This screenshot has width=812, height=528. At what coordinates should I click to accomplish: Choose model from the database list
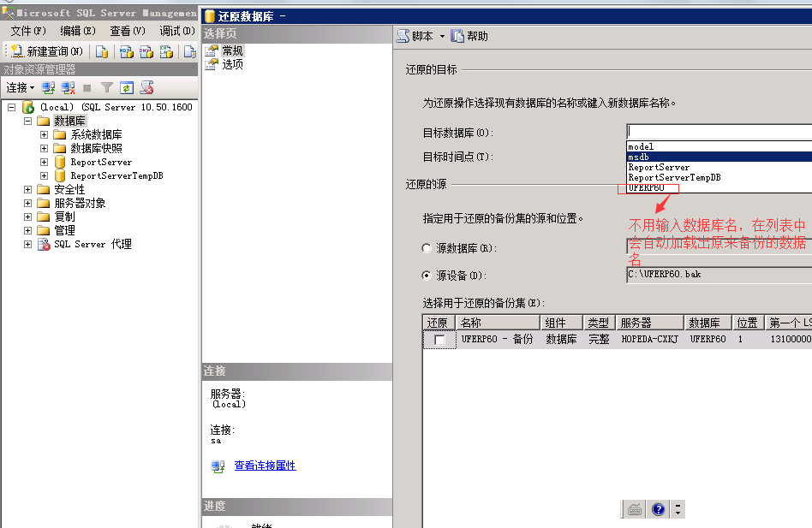pos(719,147)
